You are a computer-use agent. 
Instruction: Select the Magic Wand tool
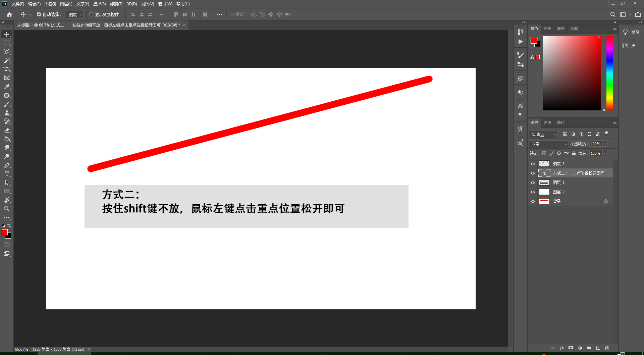coord(7,60)
